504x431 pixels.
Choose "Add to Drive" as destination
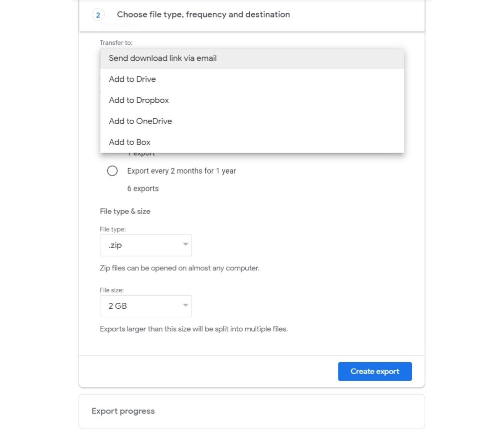tap(132, 79)
